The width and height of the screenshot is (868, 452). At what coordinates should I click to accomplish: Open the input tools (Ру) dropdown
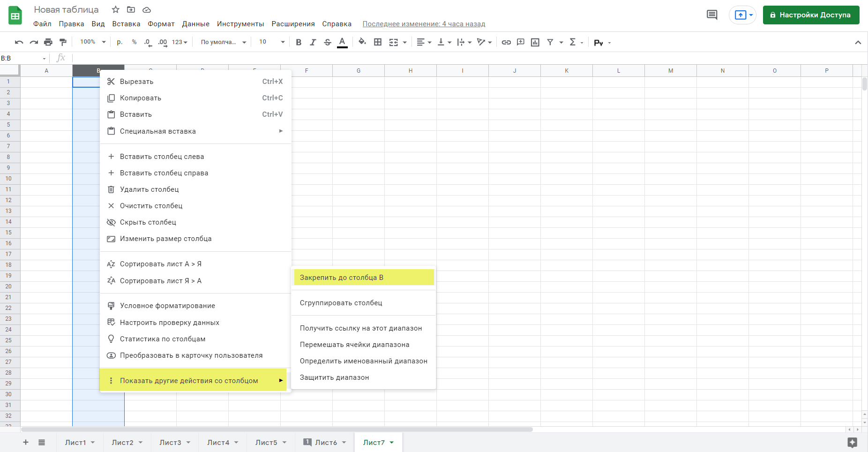602,43
